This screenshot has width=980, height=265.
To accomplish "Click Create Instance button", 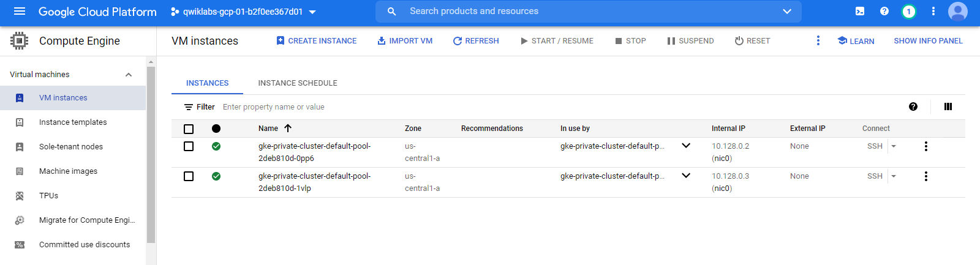I will (x=316, y=41).
